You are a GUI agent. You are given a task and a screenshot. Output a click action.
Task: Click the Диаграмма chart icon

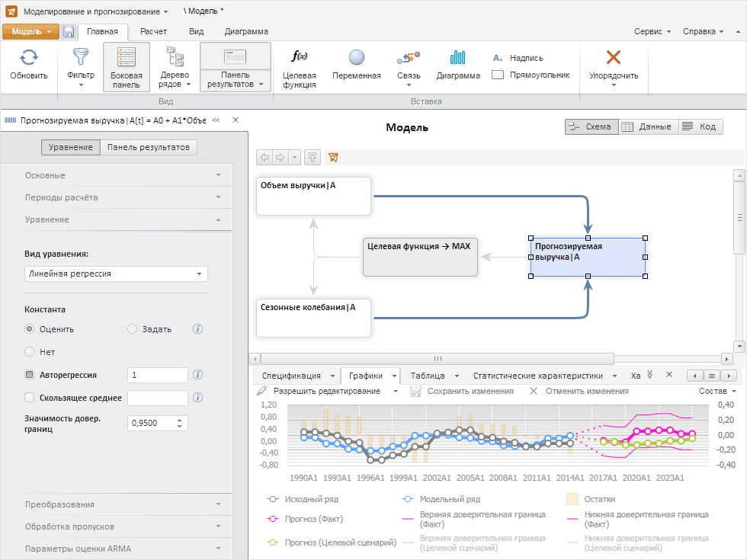[457, 58]
